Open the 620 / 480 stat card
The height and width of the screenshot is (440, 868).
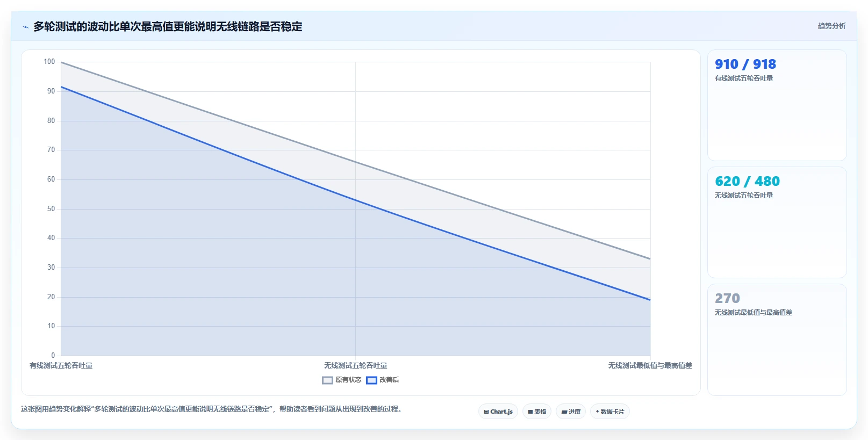tap(777, 222)
